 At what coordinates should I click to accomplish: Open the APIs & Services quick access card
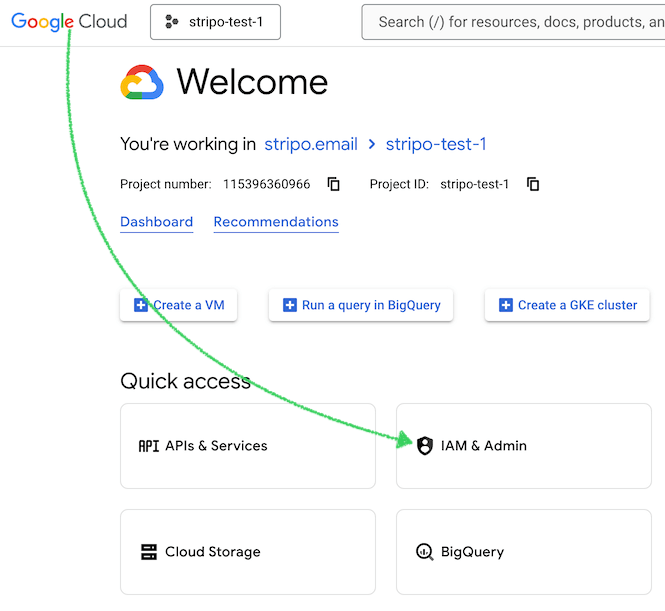tap(247, 446)
